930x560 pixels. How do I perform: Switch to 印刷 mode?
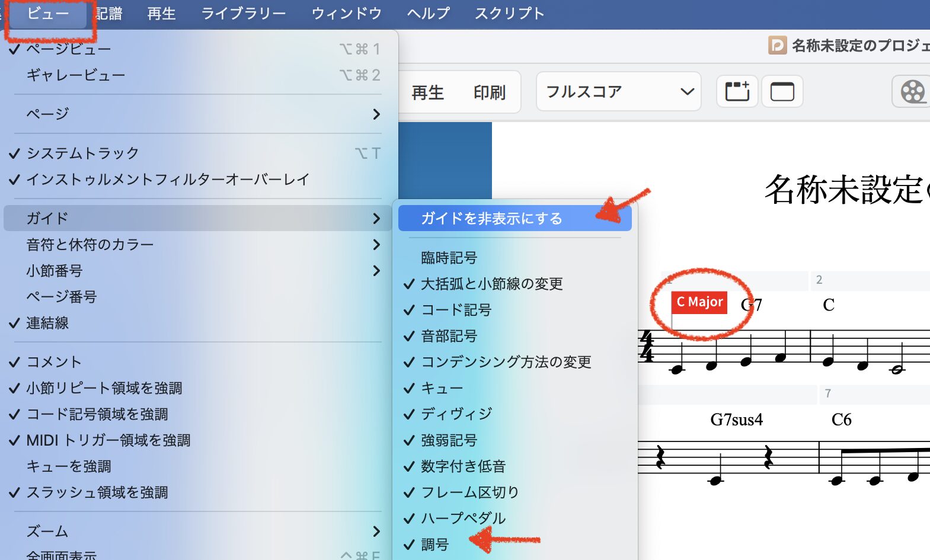coord(489,92)
